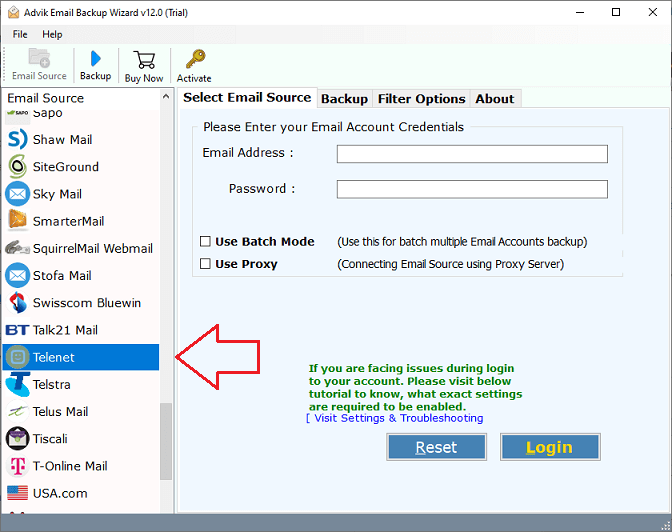
Task: Collapse the Email Source list header arrow
Action: (x=166, y=97)
